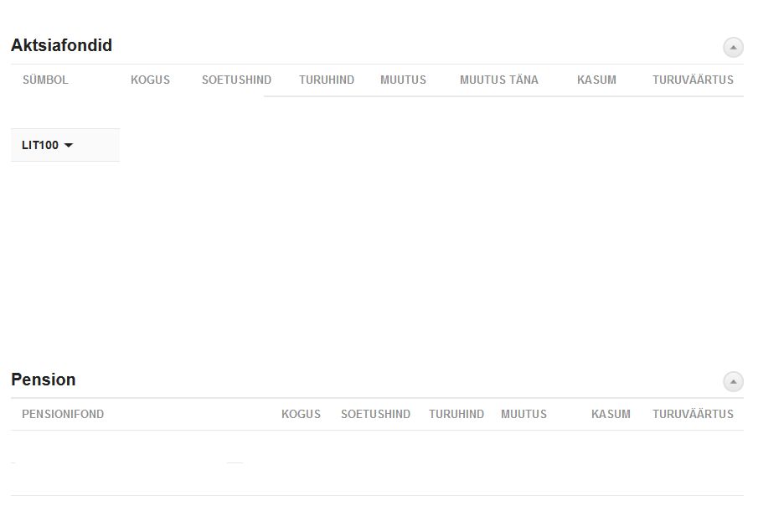Image resolution: width=758 pixels, height=532 pixels.
Task: Open the LIT100 symbol dropdown
Action: click(x=48, y=145)
